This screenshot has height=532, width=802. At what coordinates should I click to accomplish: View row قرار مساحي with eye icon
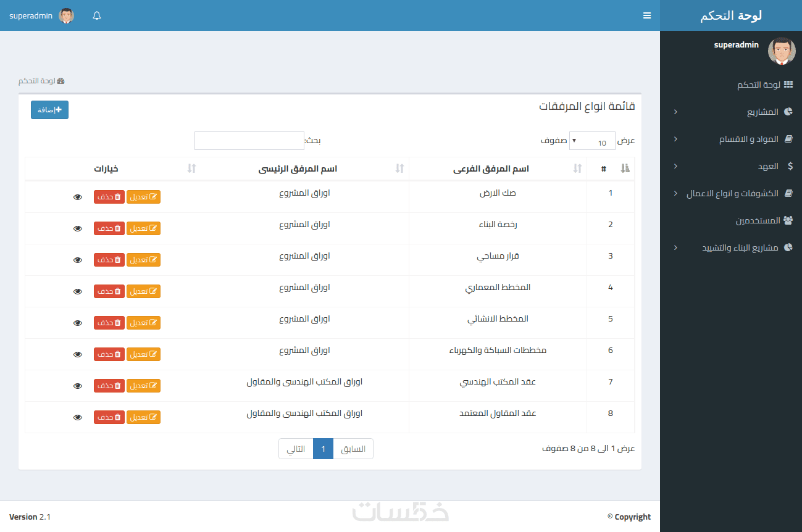coord(77,260)
